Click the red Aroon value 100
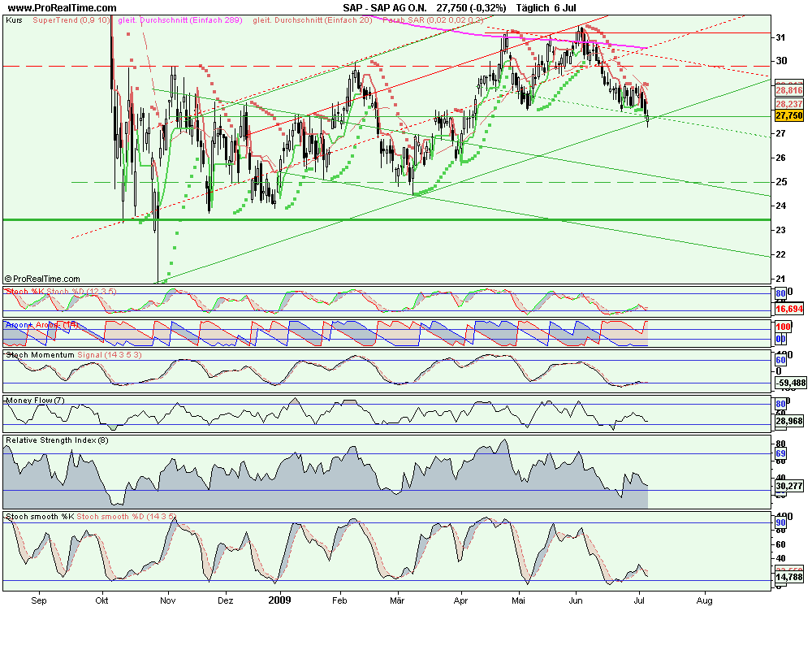The width and height of the screenshot is (812, 650). click(x=783, y=327)
